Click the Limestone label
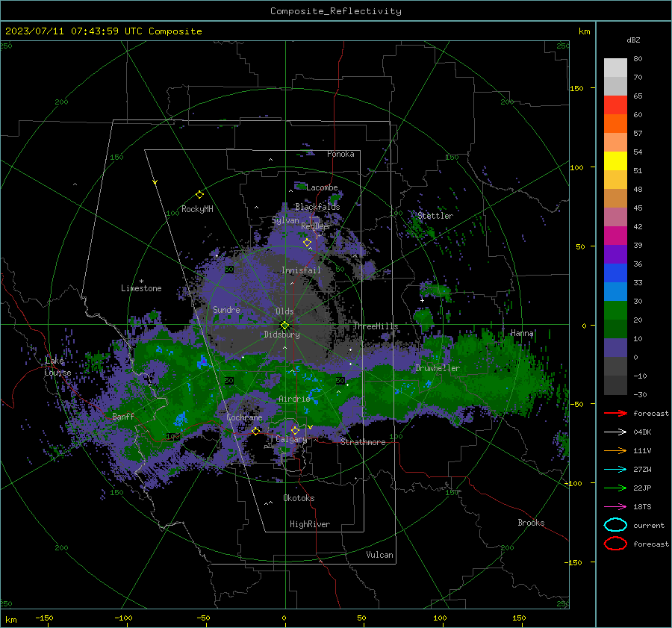 141,288
